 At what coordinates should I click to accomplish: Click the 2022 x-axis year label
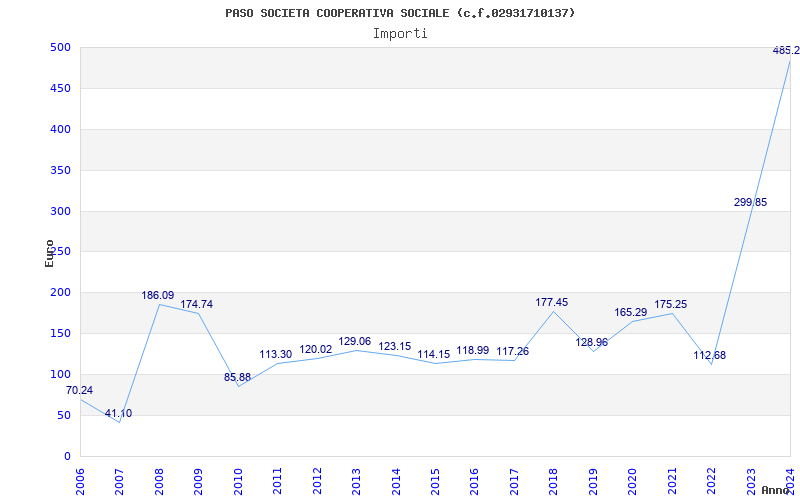[x=712, y=482]
